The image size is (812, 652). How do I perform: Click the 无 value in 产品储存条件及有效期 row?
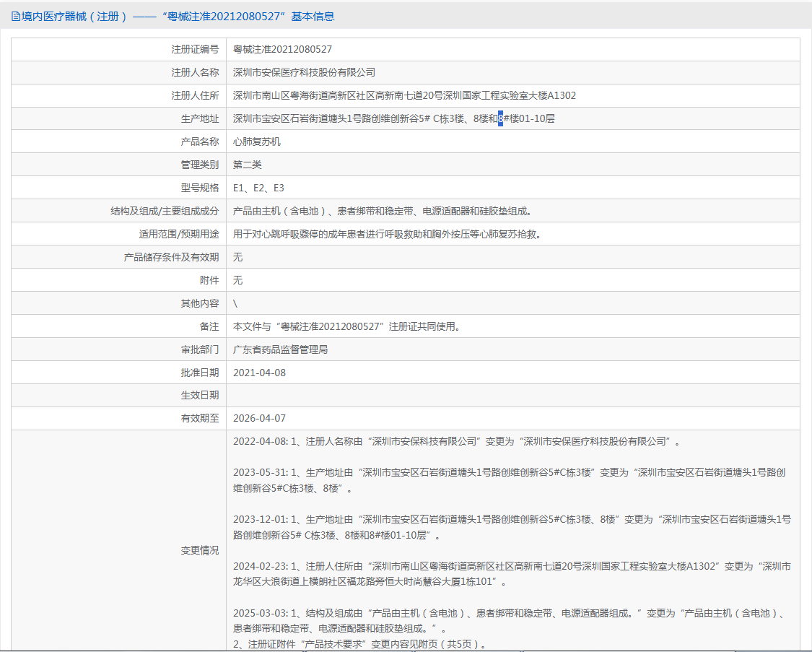point(237,257)
